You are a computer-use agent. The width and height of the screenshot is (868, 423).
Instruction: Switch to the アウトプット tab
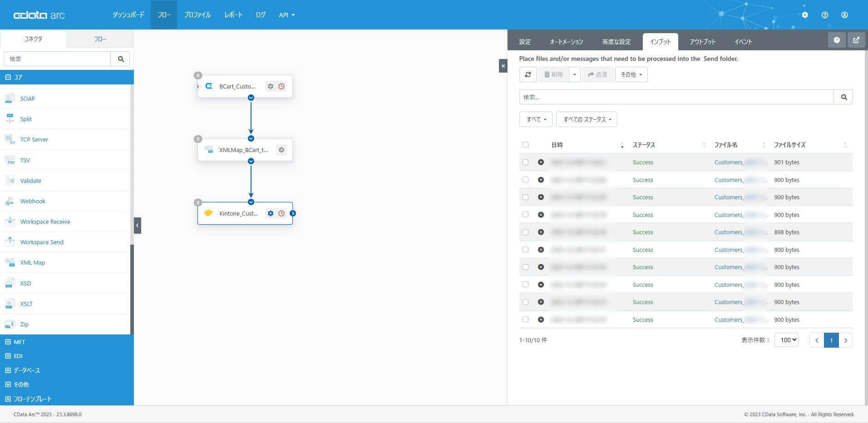point(703,42)
